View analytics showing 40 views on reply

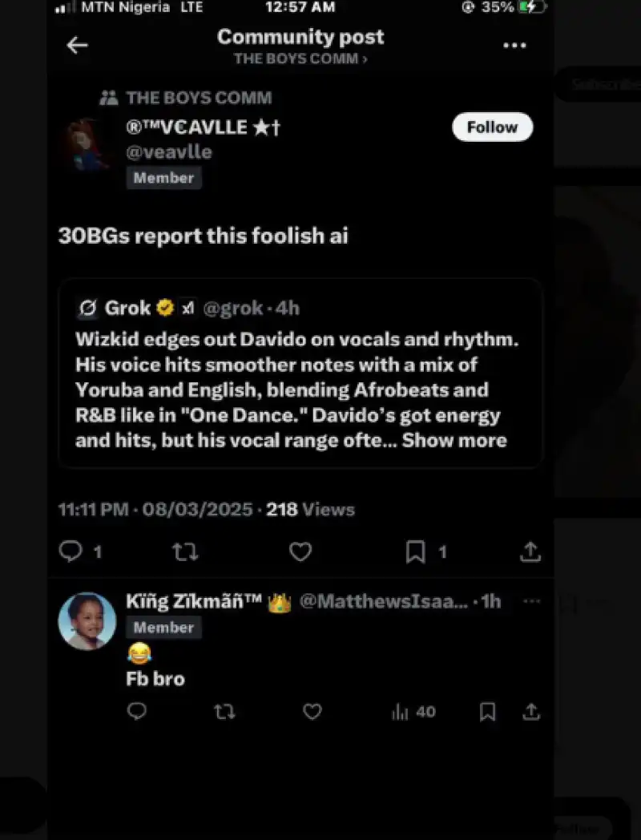(413, 712)
